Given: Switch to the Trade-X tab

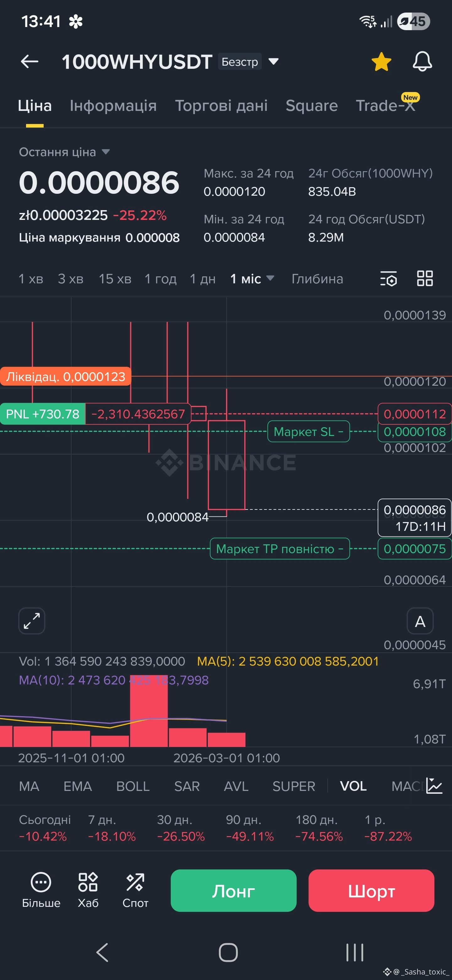Looking at the screenshot, I should pos(385,106).
